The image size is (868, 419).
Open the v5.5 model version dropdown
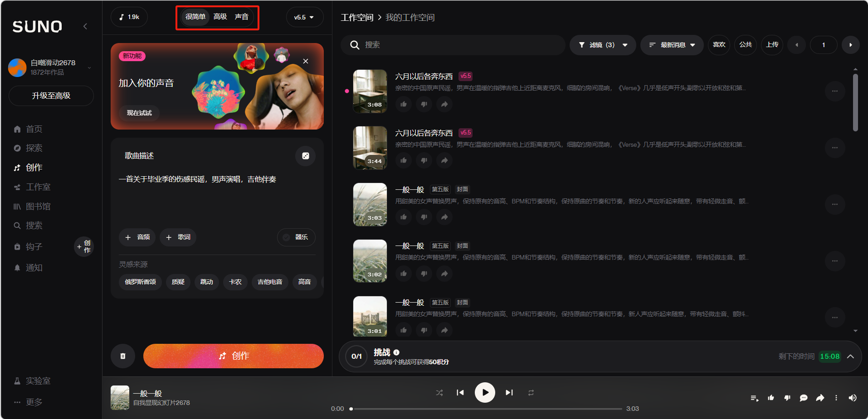pyautogui.click(x=304, y=17)
